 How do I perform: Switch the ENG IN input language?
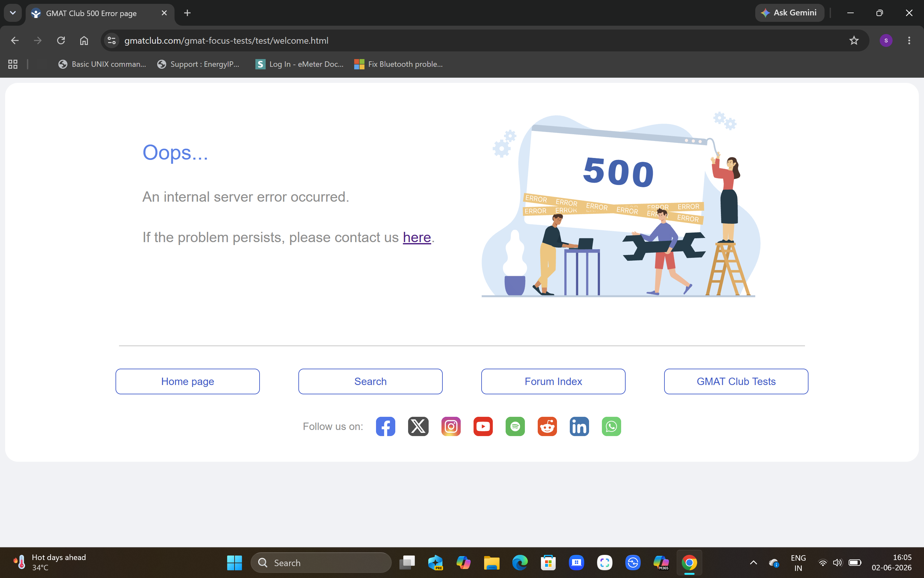coord(798,563)
